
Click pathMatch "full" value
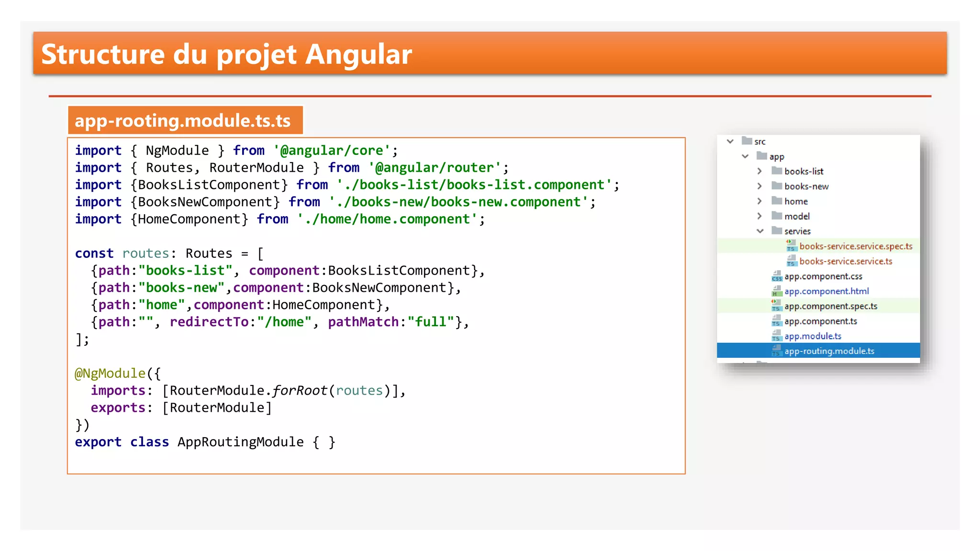431,322
